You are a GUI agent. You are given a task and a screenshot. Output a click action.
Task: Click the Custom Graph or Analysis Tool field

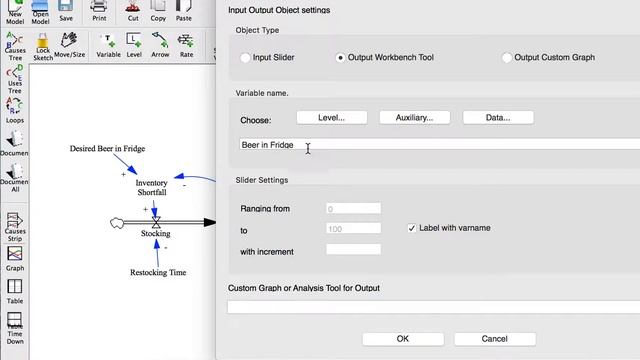tap(433, 307)
